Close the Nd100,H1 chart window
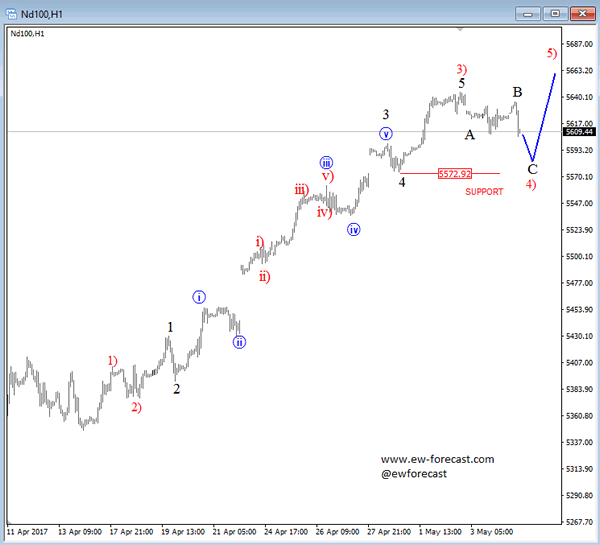 [x=582, y=14]
